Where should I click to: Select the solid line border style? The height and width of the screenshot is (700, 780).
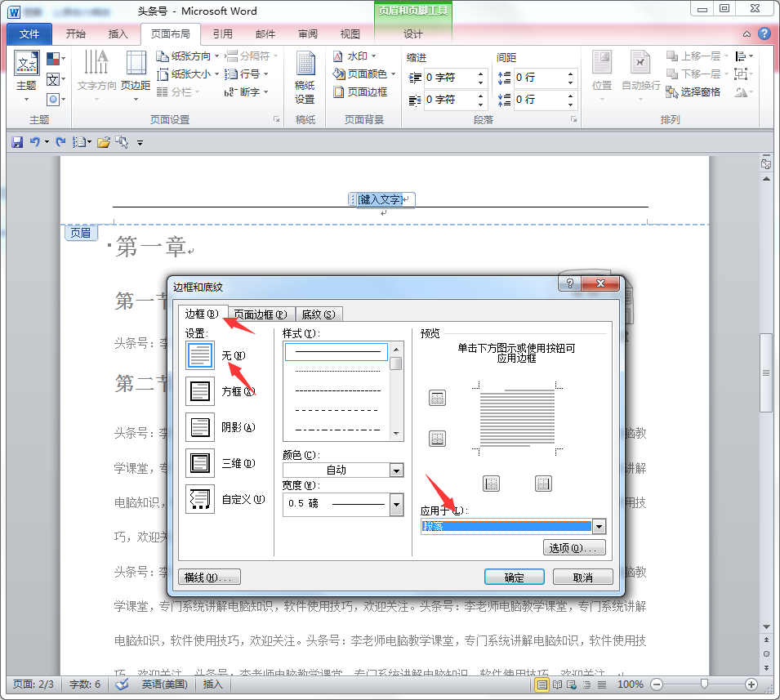pos(337,352)
